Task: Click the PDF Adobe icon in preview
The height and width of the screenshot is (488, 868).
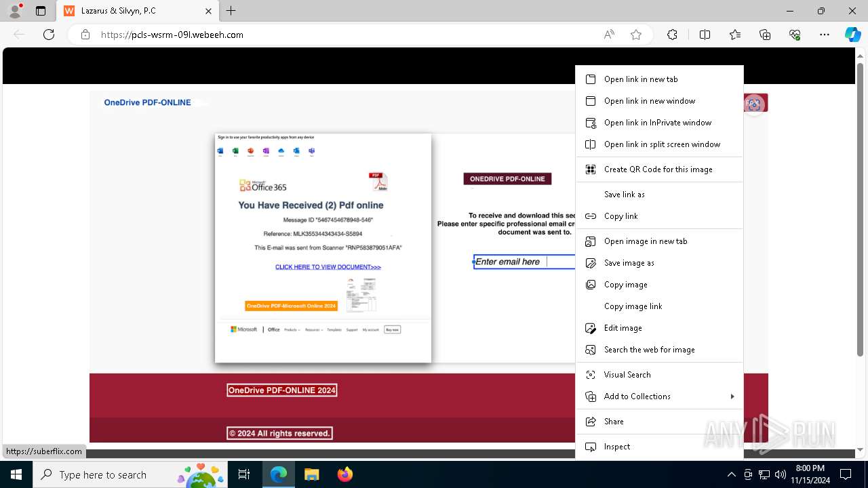Action: 378,182
